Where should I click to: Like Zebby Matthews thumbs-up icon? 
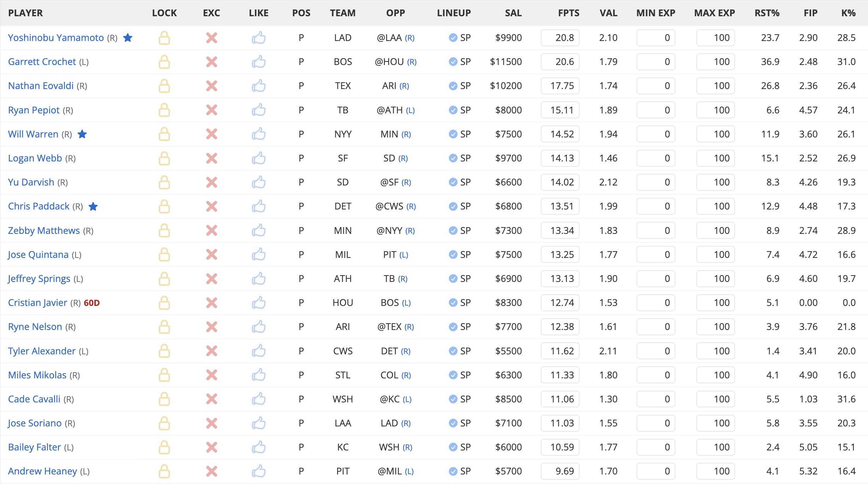259,230
